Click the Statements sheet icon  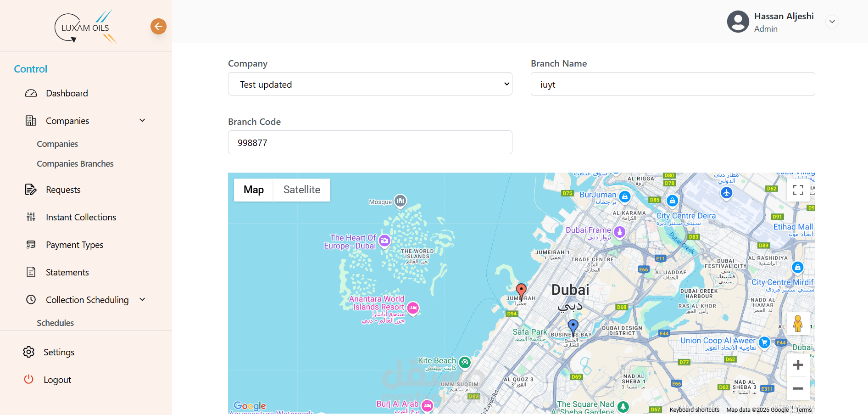[x=31, y=272]
